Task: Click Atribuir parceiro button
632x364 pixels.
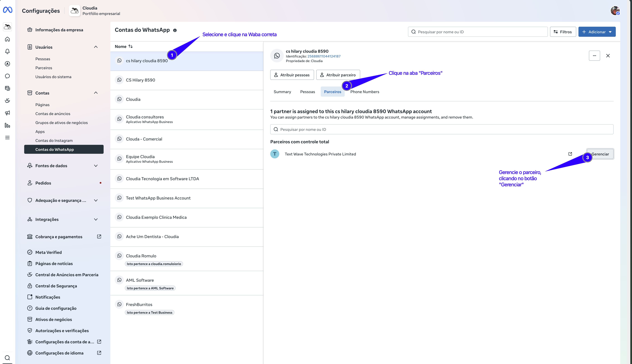Action: 338,75
